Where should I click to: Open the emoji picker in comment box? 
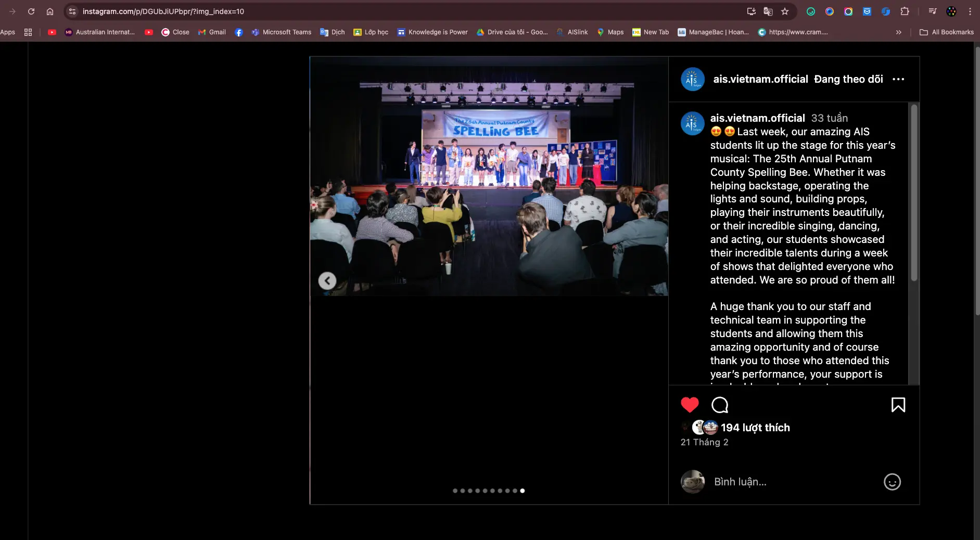coord(892,482)
